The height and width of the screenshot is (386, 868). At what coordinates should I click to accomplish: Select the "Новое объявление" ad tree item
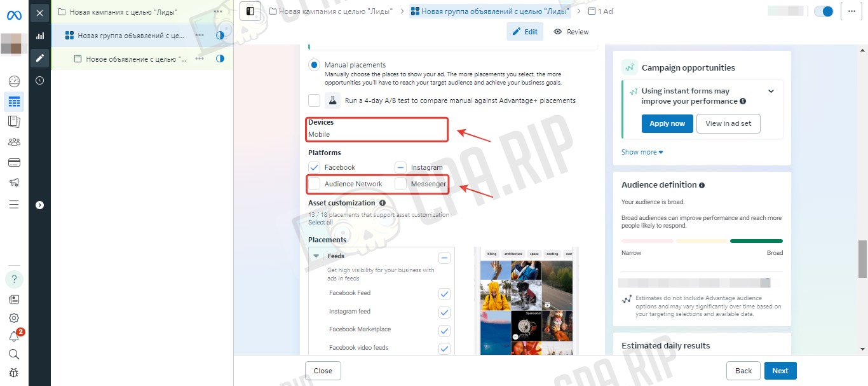point(137,59)
